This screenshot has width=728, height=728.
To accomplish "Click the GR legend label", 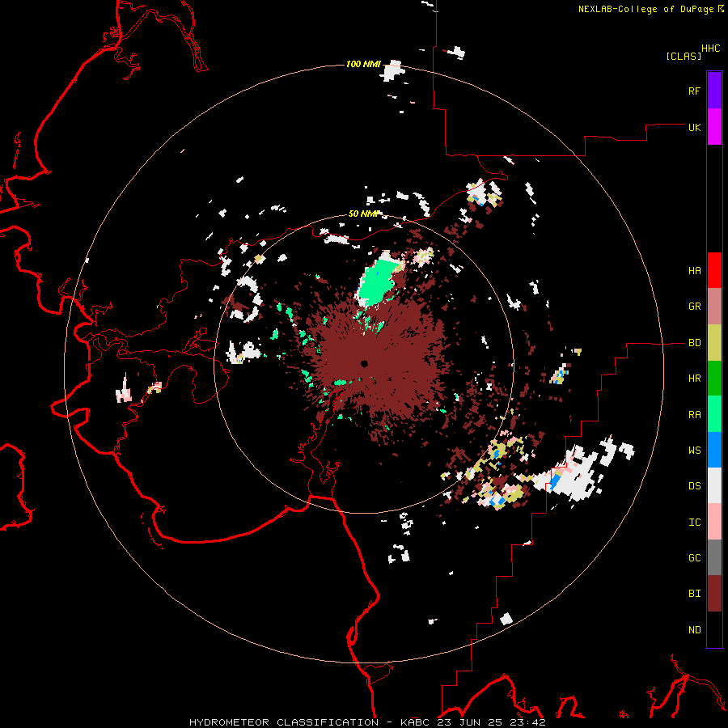I will point(694,307).
